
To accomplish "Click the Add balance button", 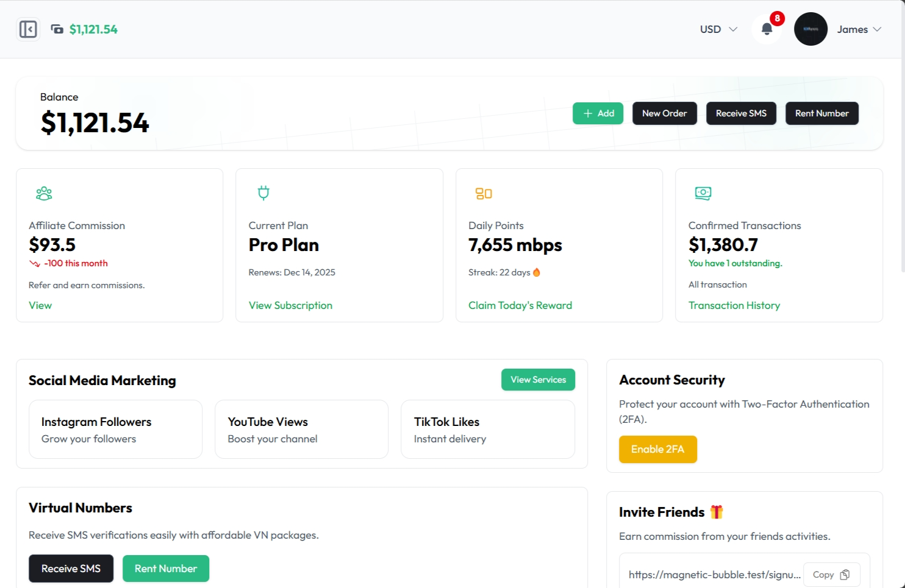I will 598,113.
